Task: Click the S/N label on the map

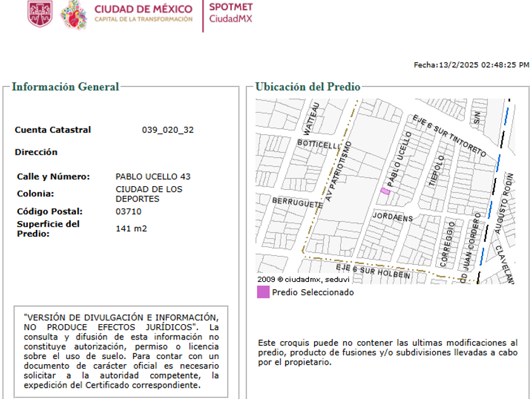Action: (x=477, y=117)
